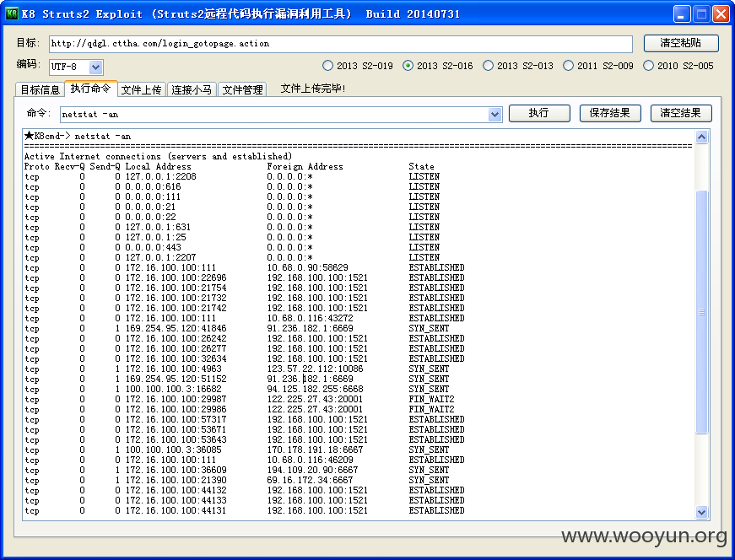Screen dimensions: 735x560
Task: Go to the 文件上传 tab
Action: (x=142, y=89)
